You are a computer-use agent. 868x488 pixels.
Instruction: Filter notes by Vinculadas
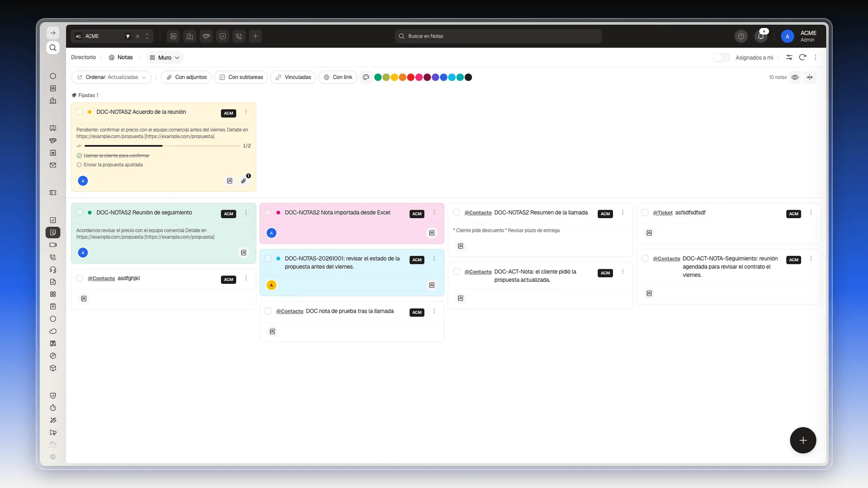(x=293, y=77)
